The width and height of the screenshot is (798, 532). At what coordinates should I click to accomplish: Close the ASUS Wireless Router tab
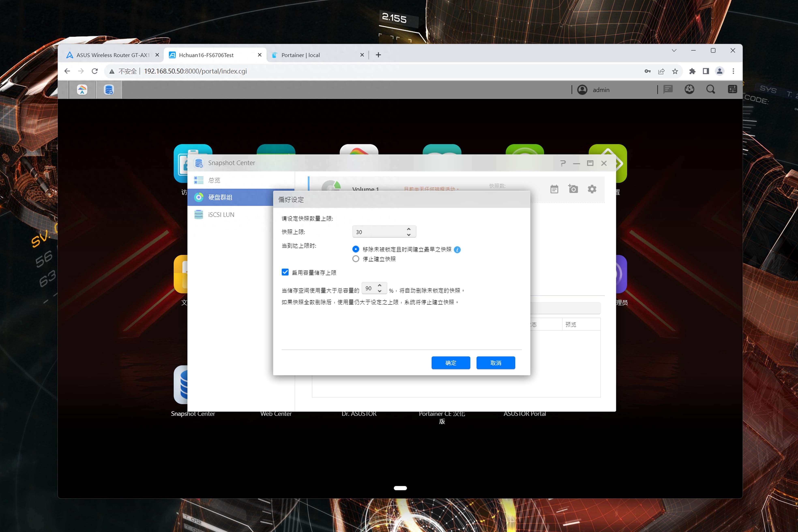point(157,55)
